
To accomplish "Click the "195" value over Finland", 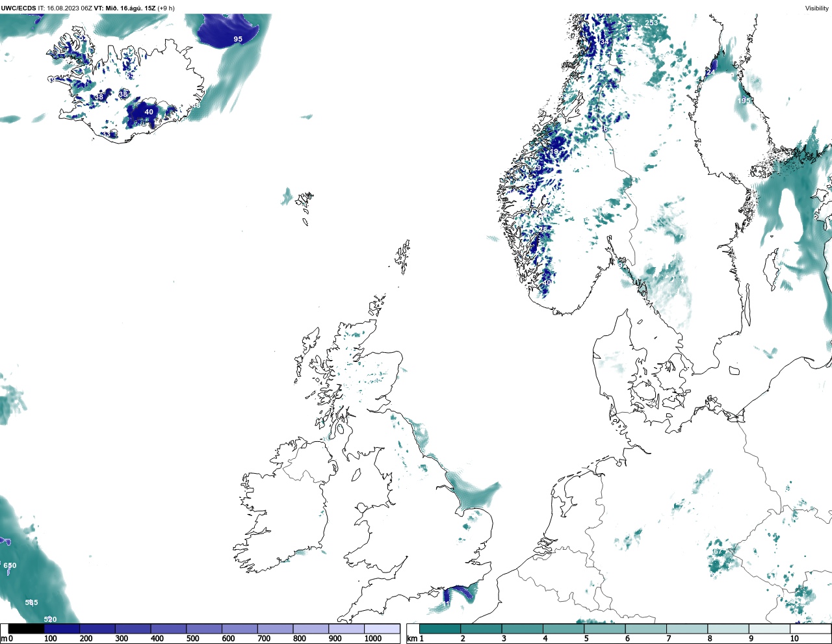I will pyautogui.click(x=744, y=101).
